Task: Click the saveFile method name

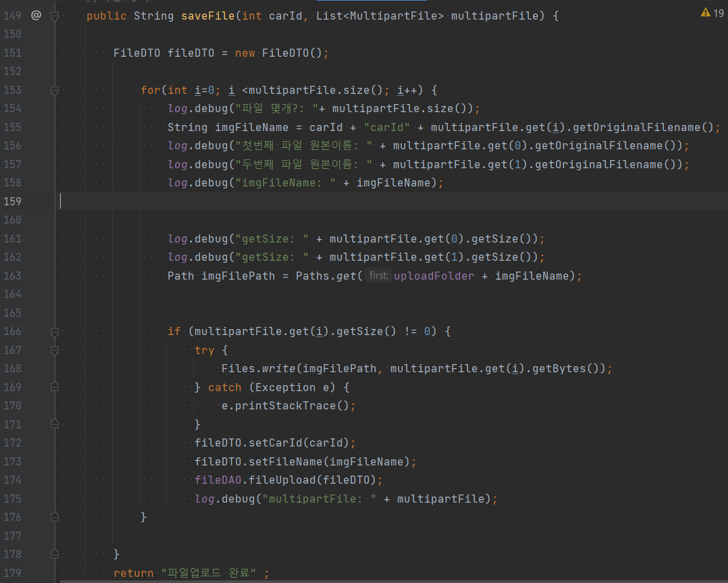Action: 208,16
